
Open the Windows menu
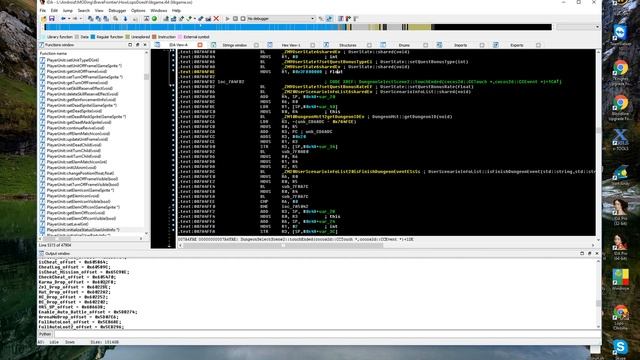(x=158, y=11)
